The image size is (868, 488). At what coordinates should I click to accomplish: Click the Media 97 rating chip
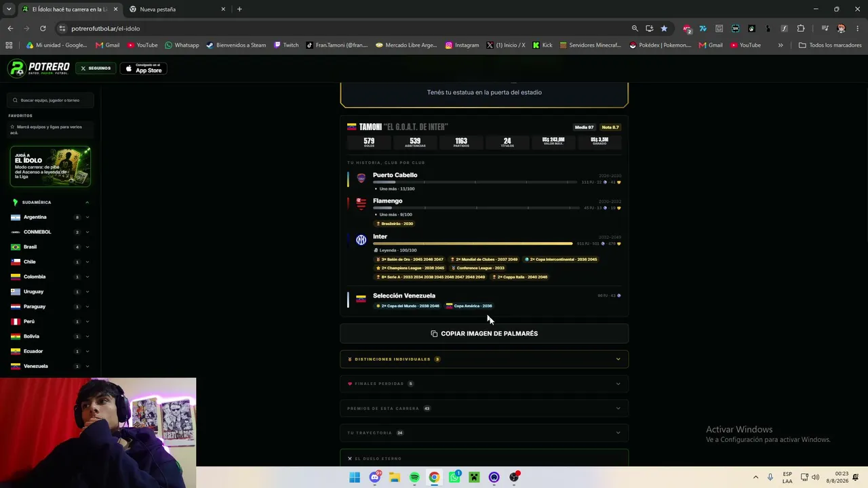pyautogui.click(x=584, y=127)
